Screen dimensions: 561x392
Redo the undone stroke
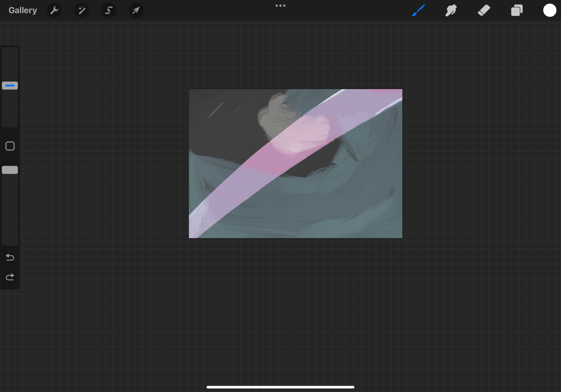point(10,277)
